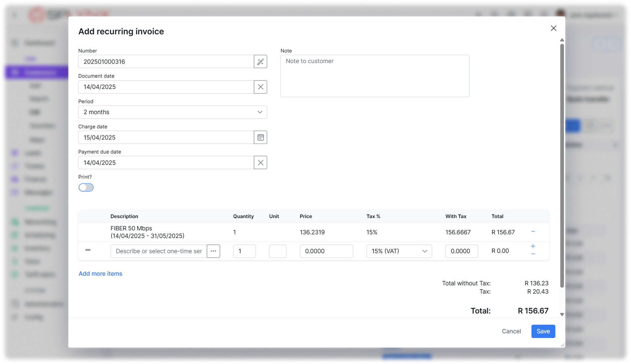The image size is (631, 364).
Task: Remove the empty item row with minus
Action: [533, 254]
